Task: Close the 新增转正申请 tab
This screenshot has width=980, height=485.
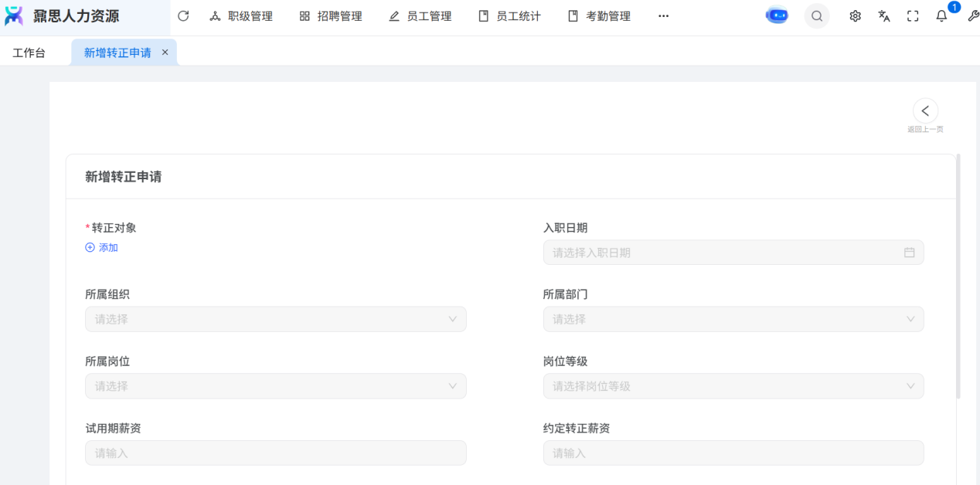Action: [165, 52]
